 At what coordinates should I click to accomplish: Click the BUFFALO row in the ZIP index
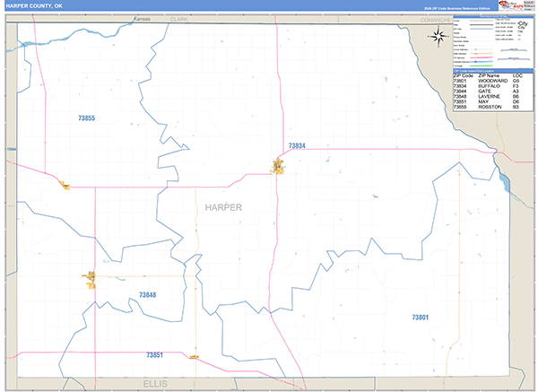click(493, 86)
